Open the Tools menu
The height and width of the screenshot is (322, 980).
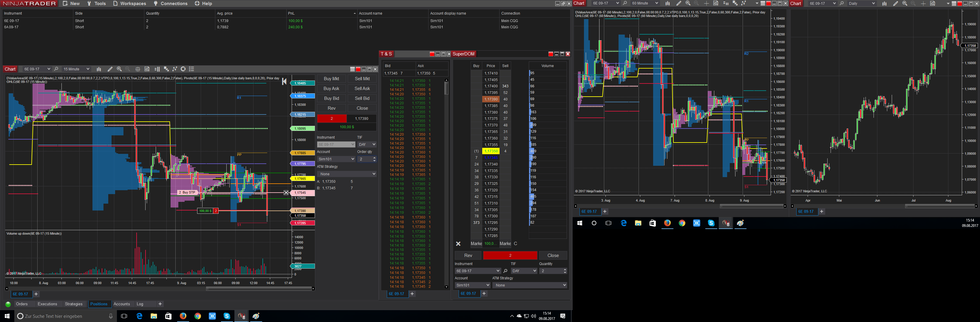tap(96, 3)
